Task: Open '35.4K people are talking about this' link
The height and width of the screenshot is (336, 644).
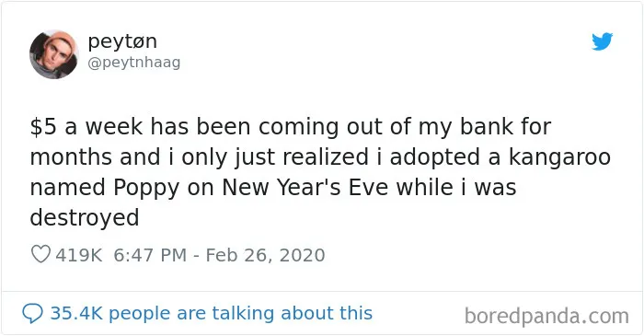Action: [211, 313]
